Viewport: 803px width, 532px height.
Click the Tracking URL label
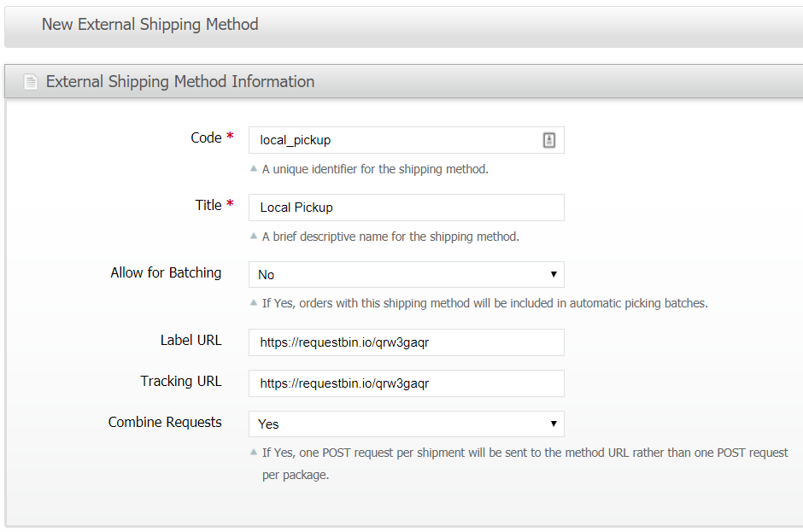181,382
